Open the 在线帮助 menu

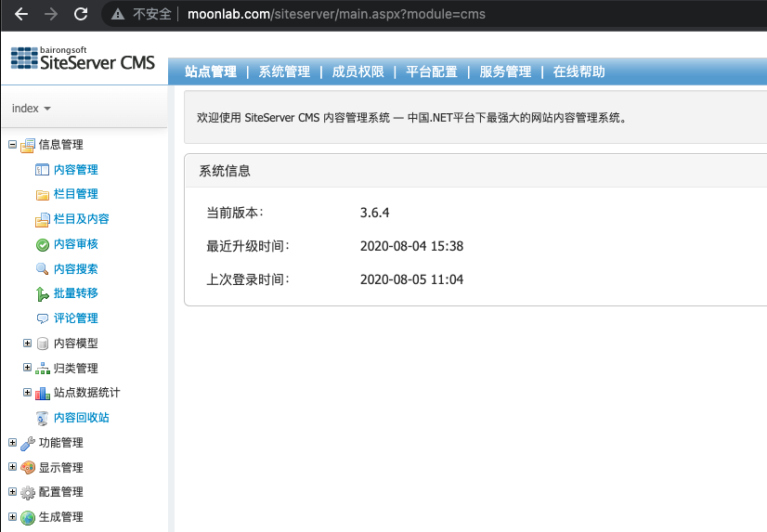click(579, 71)
